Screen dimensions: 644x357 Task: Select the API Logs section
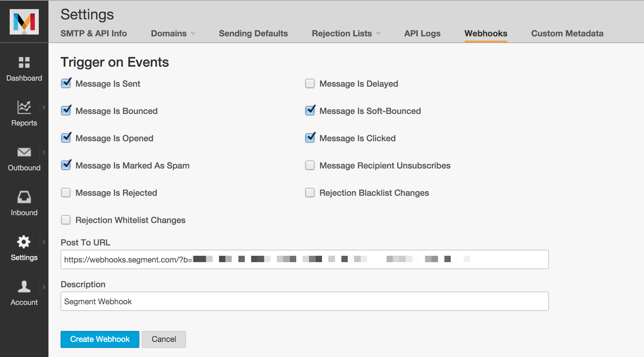coord(421,33)
